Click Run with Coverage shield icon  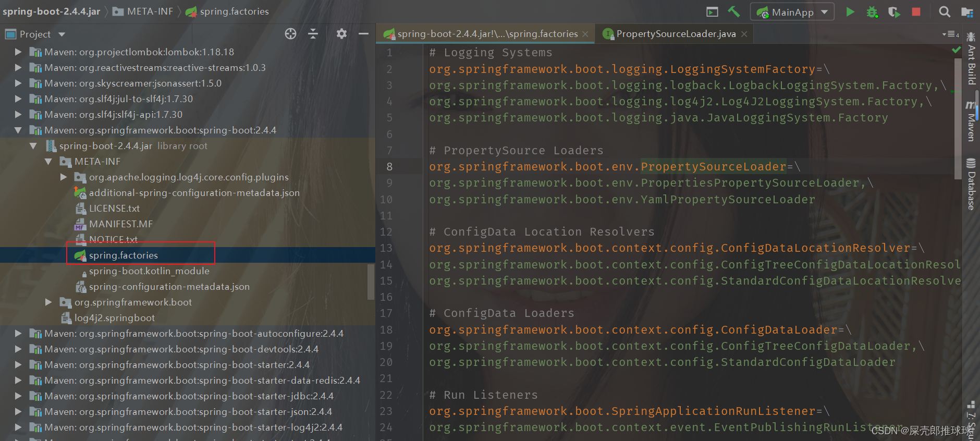[894, 11]
